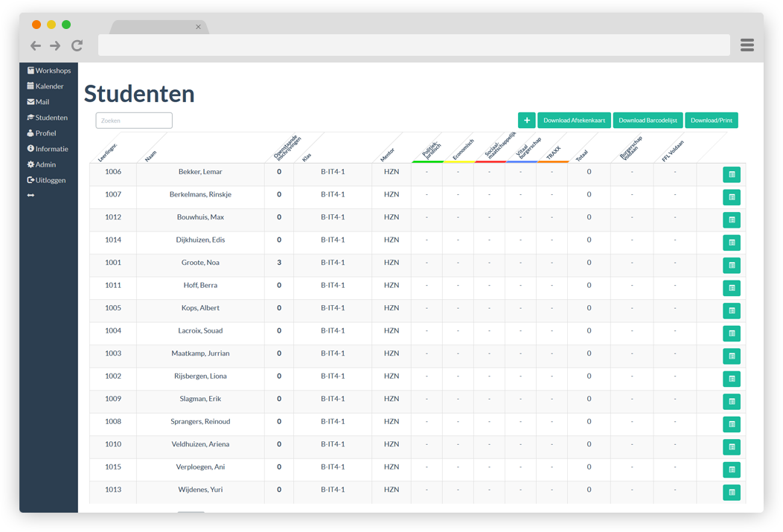
Task: Open details icon for Sprangers, Reinoud
Action: [732, 424]
